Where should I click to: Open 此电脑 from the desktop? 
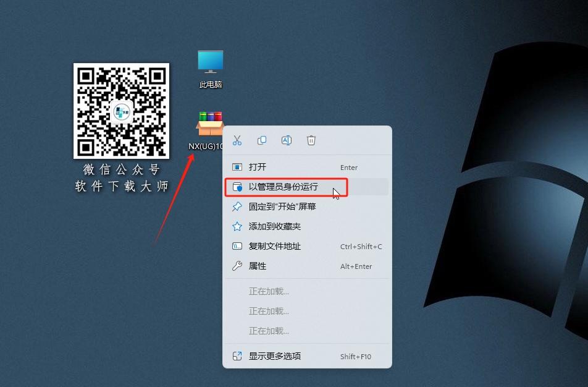coord(210,62)
